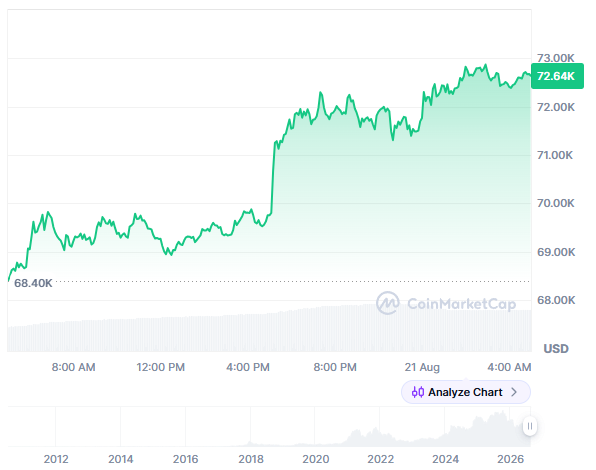Click the Analyze Chart button
This screenshot has width=596, height=470.
point(466,392)
